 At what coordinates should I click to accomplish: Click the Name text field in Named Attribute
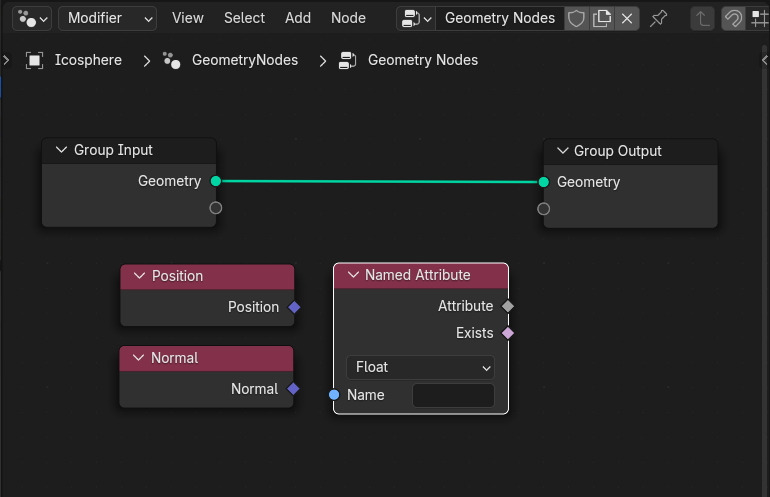pos(453,395)
